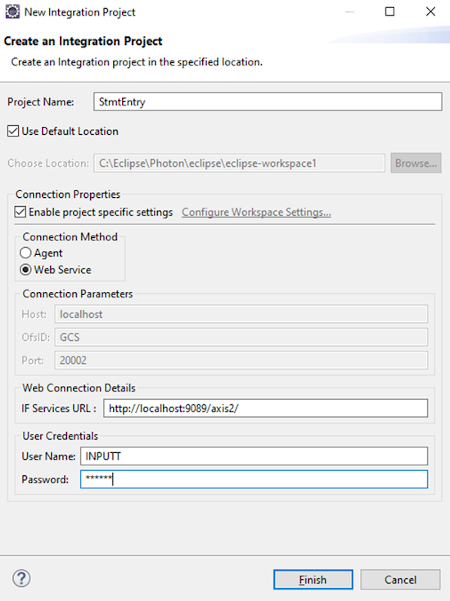Uncheck Use Default Location checkbox
The height and width of the screenshot is (601, 450).
(x=13, y=131)
